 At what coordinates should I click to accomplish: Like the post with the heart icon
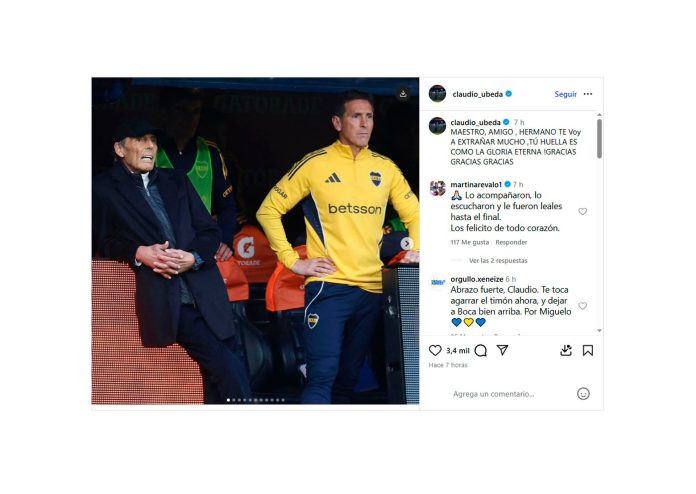tap(435, 350)
